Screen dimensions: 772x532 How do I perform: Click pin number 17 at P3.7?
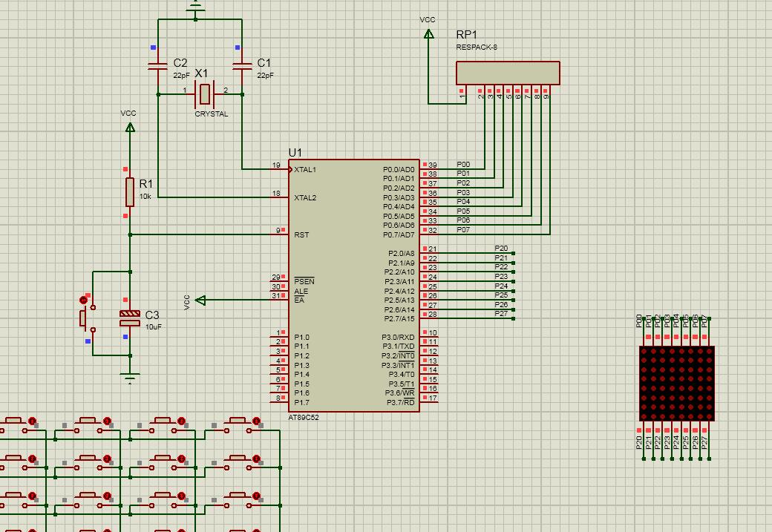click(432, 398)
